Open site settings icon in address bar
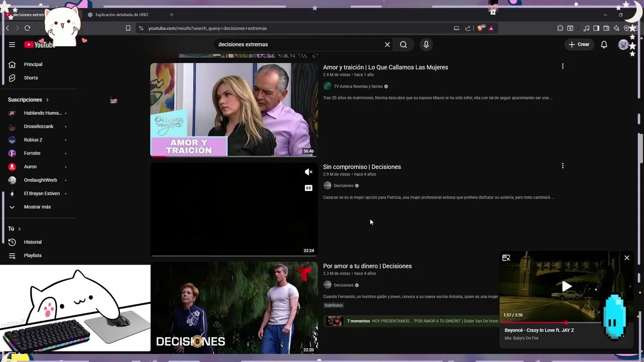 click(141, 28)
